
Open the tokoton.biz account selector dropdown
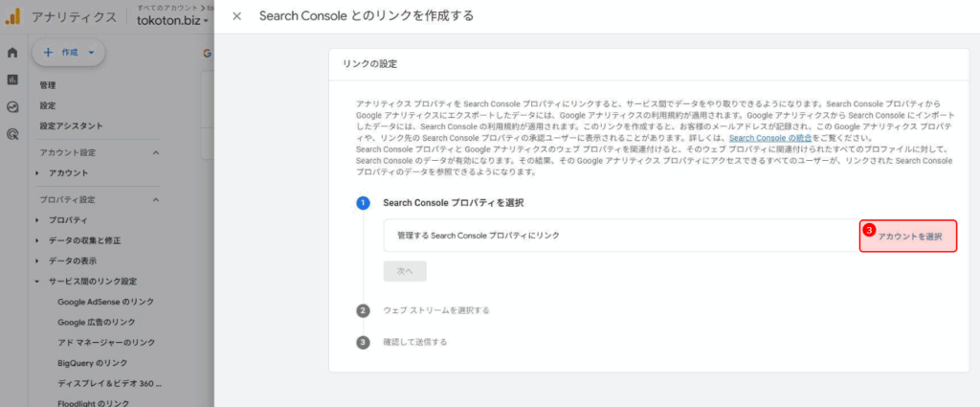click(172, 20)
